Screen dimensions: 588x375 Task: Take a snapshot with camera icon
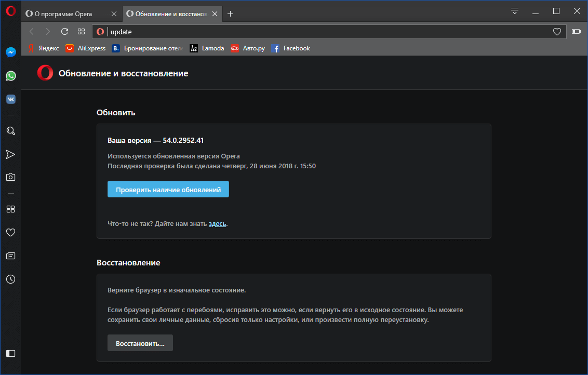[x=11, y=177]
